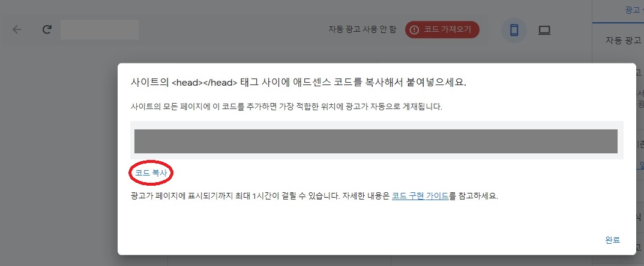Click the description text about automatic ad placement
The height and width of the screenshot is (266, 644).
tap(286, 107)
